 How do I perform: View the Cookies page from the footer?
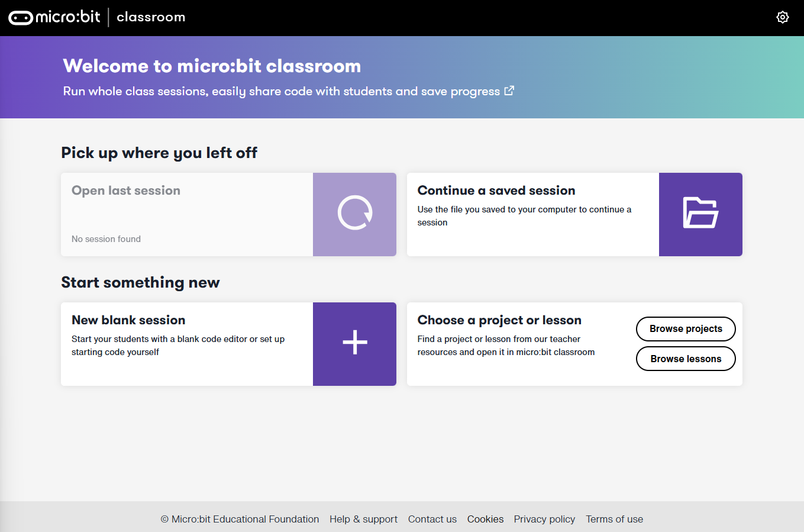(x=485, y=519)
